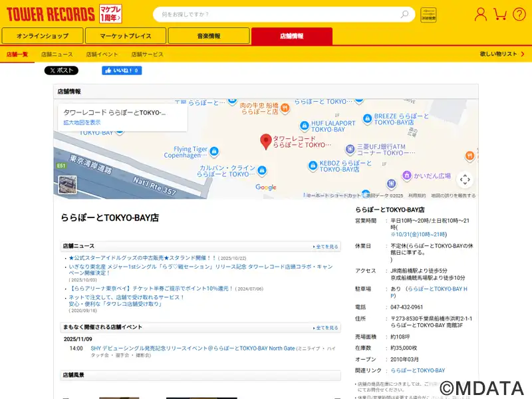Click the BREEZE ららぽーと map marker
The width and height of the screenshot is (532, 399).
point(367,118)
